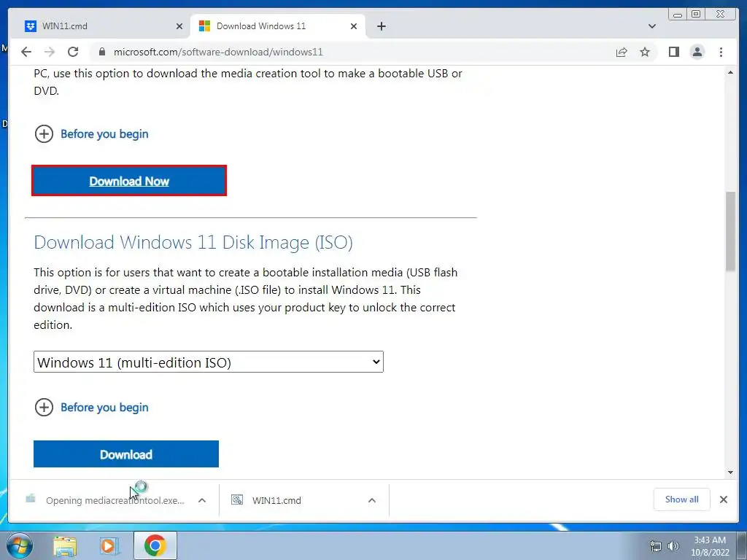Bookmark this page with the star icon
Viewport: 747px width, 560px height.
[x=645, y=52]
